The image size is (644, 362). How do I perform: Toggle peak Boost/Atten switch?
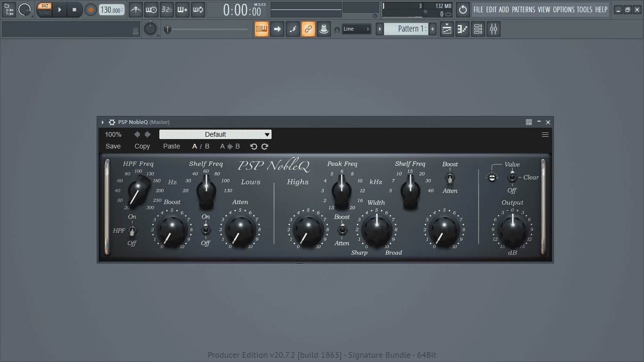pyautogui.click(x=342, y=230)
